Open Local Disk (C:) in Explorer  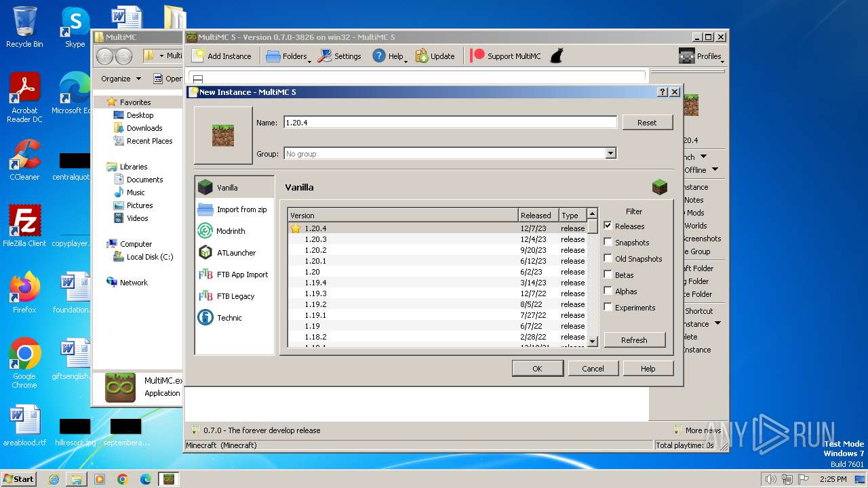point(149,257)
